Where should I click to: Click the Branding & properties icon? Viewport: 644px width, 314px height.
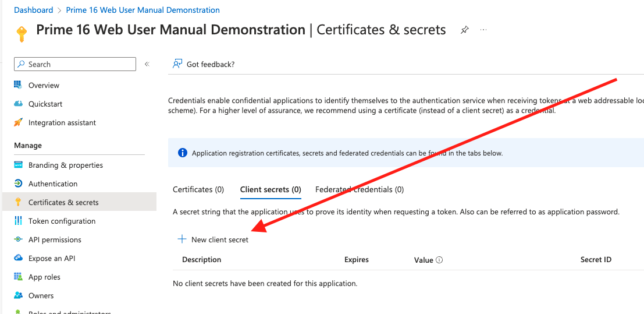[17, 165]
